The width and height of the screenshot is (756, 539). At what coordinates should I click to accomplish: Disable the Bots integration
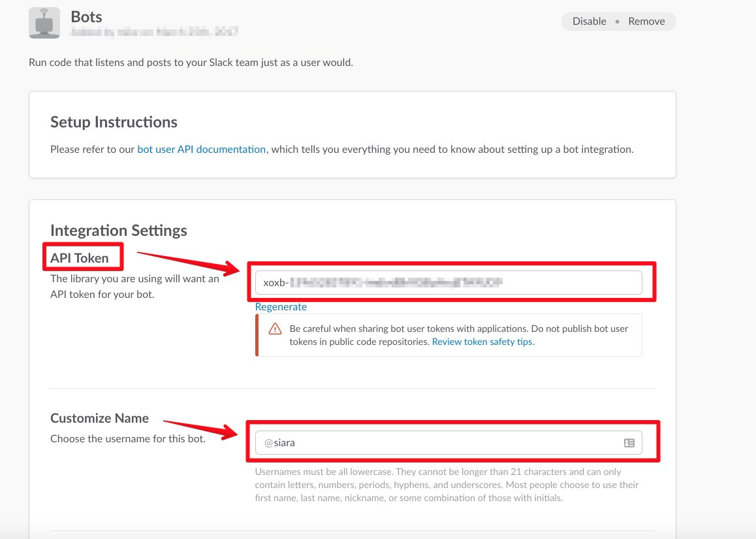(589, 21)
